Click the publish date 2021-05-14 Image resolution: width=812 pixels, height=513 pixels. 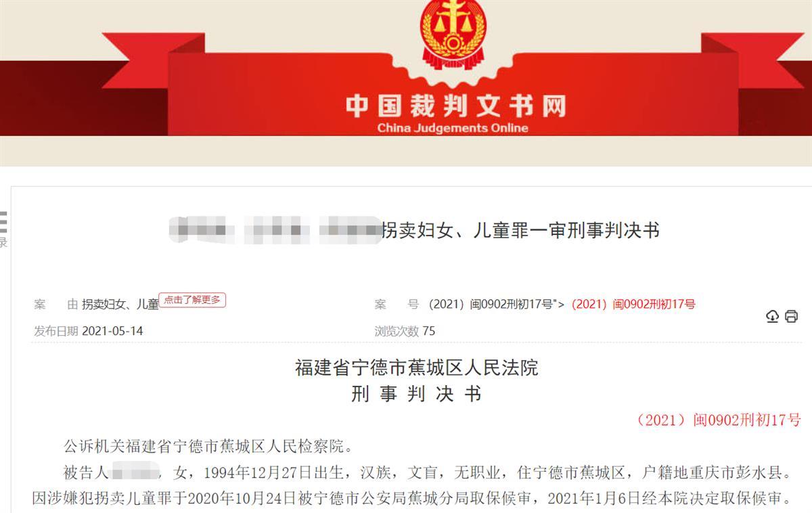click(x=112, y=332)
